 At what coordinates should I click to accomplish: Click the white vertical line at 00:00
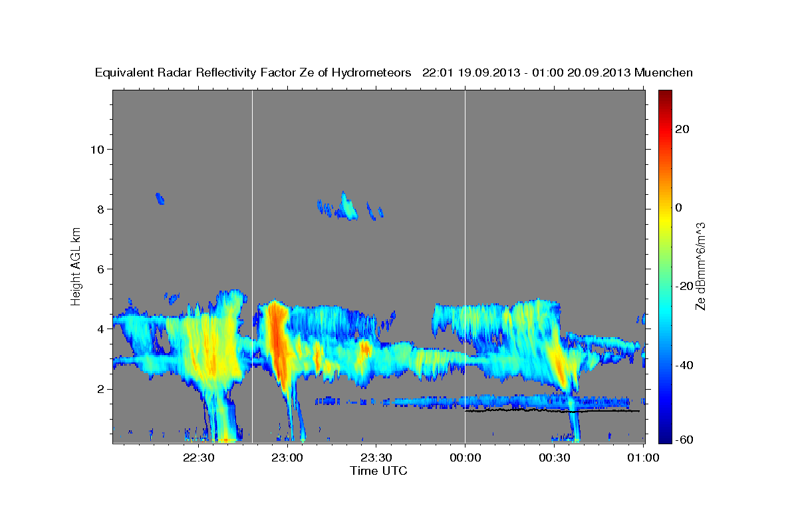465,266
